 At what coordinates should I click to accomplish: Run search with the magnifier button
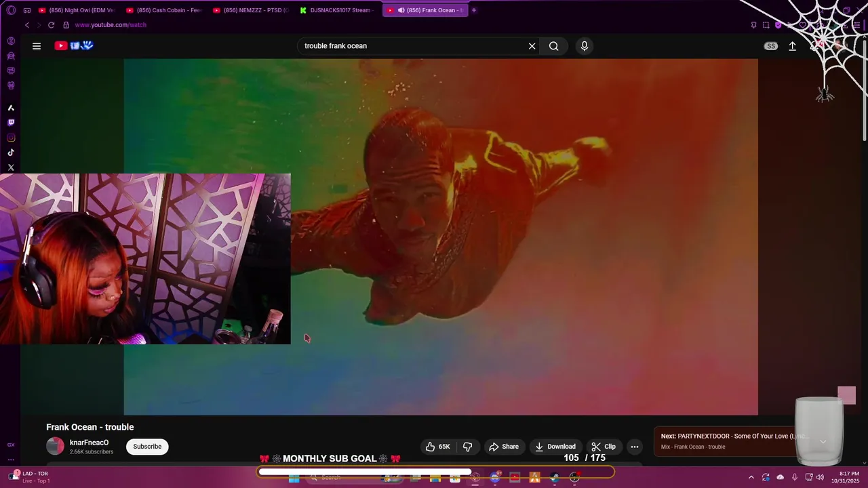(554, 46)
